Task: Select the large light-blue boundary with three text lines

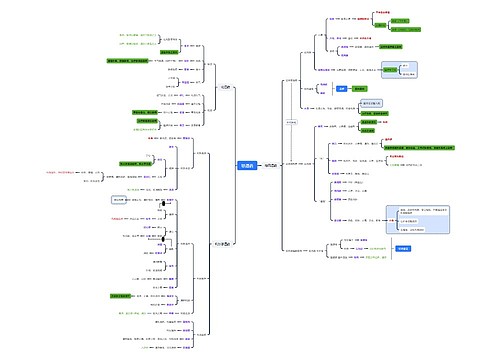Action: coord(418,220)
